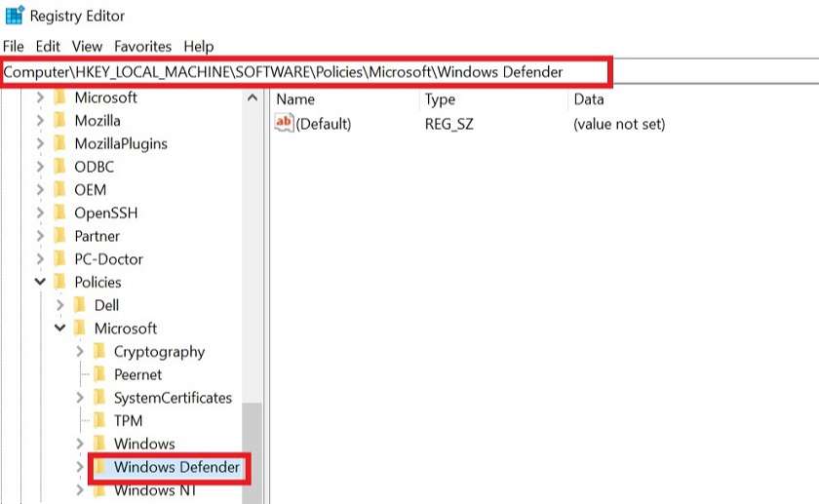Select the Partner tree label
This screenshot has height=504, width=819.
97,236
